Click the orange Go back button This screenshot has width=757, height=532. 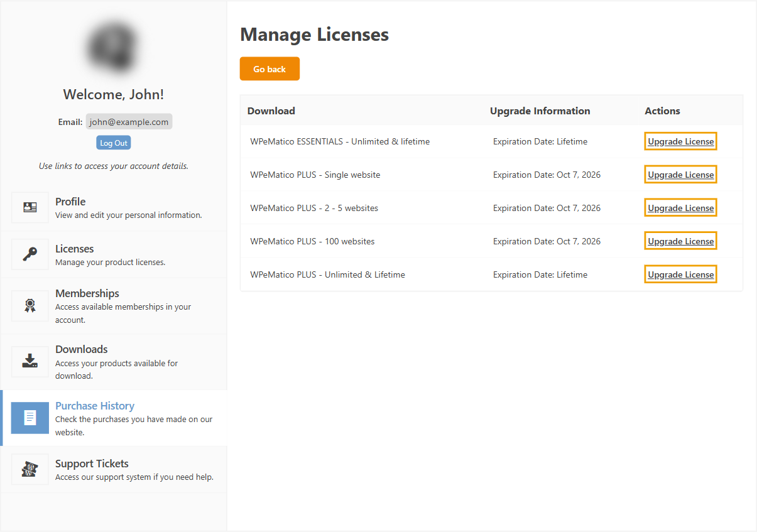(x=270, y=68)
